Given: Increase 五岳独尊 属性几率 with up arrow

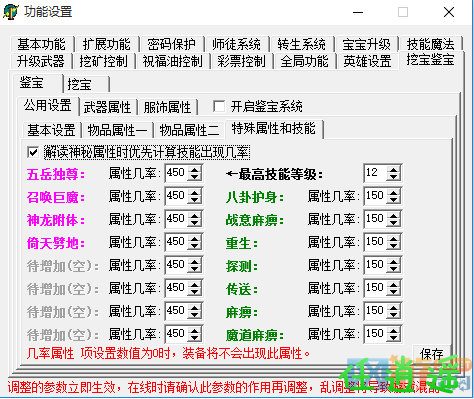Looking at the screenshot, I should tap(194, 169).
